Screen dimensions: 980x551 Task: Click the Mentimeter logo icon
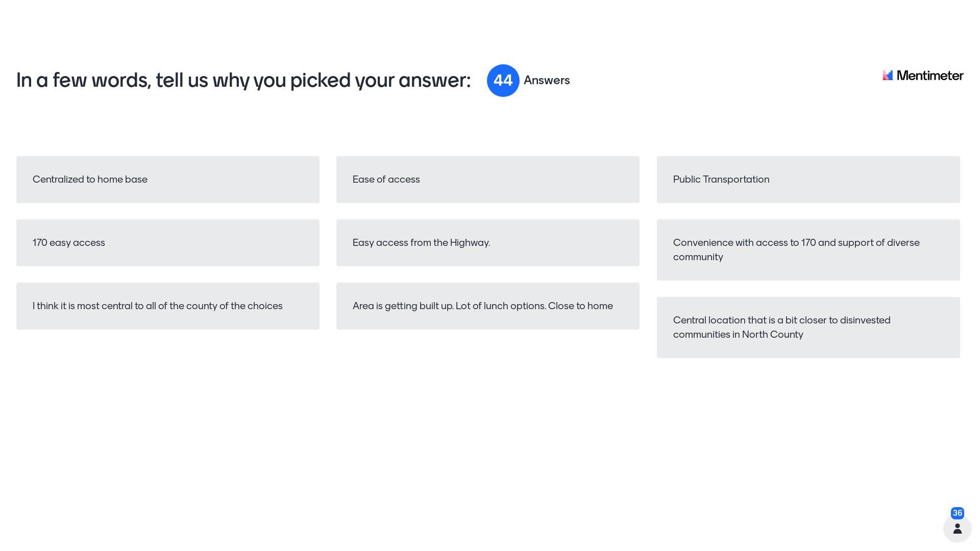tap(888, 76)
